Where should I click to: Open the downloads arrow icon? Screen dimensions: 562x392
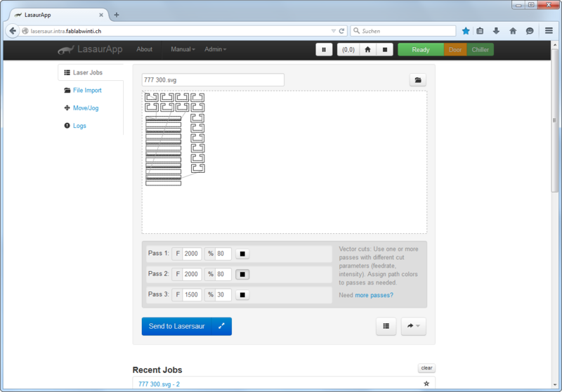coord(496,31)
